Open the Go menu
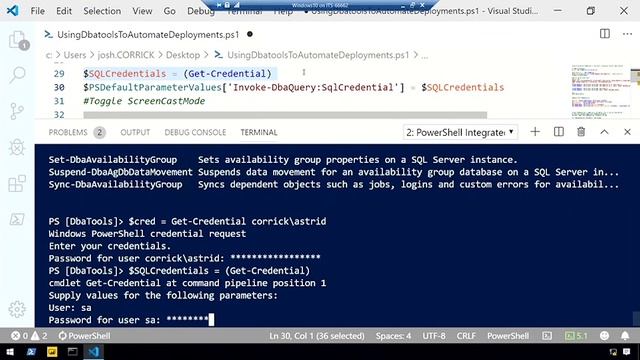The height and width of the screenshot is (360, 640). click(169, 11)
